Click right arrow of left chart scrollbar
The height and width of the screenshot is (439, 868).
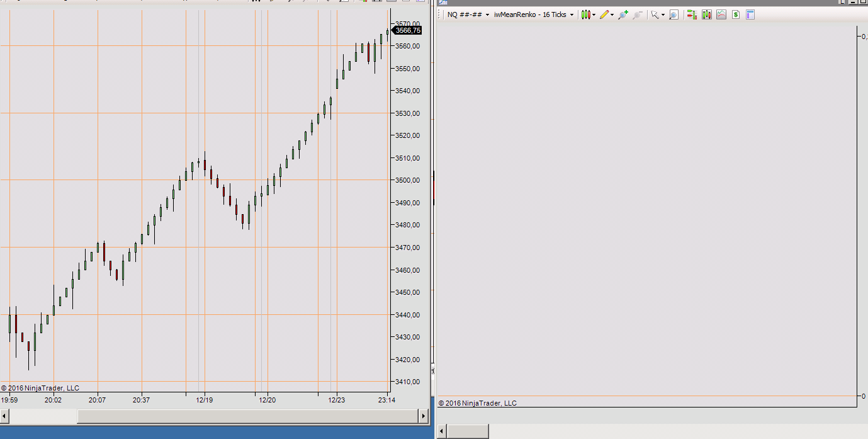click(x=423, y=416)
